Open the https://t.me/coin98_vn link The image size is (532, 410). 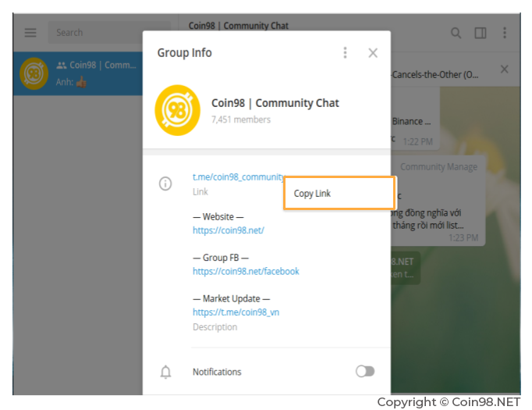tap(236, 312)
